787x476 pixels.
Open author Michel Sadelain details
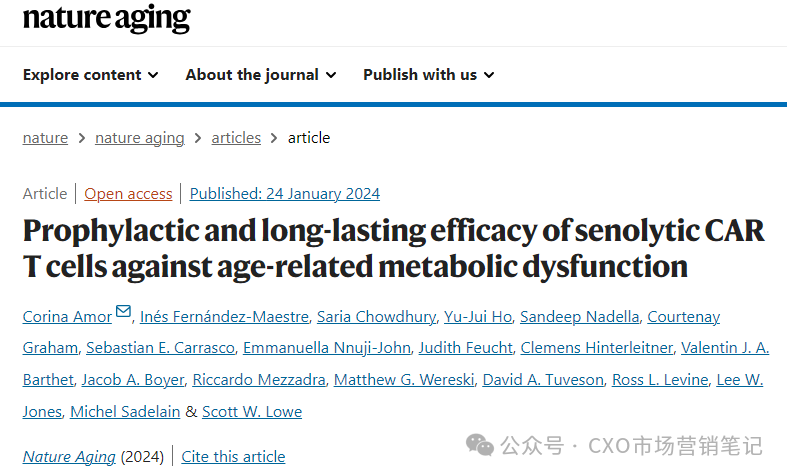pyautogui.click(x=125, y=412)
